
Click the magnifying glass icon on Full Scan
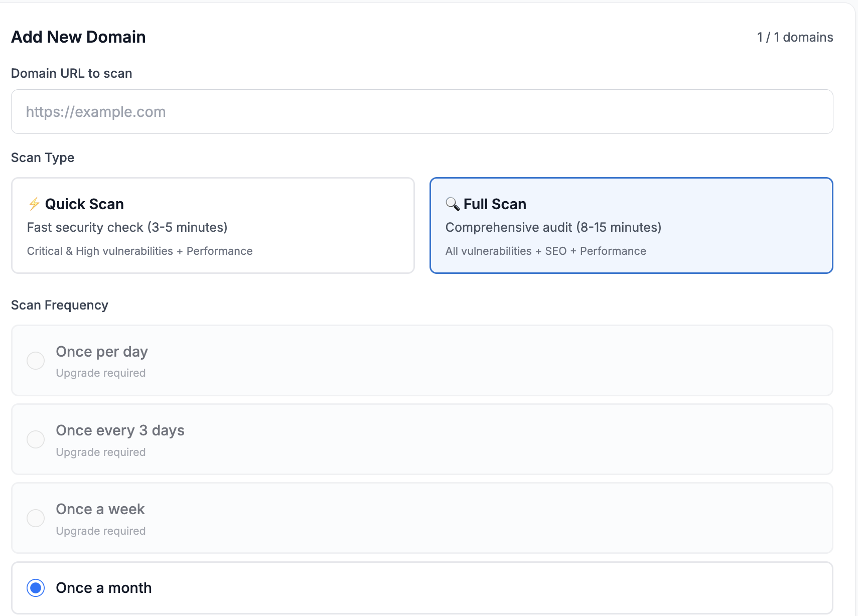click(452, 204)
